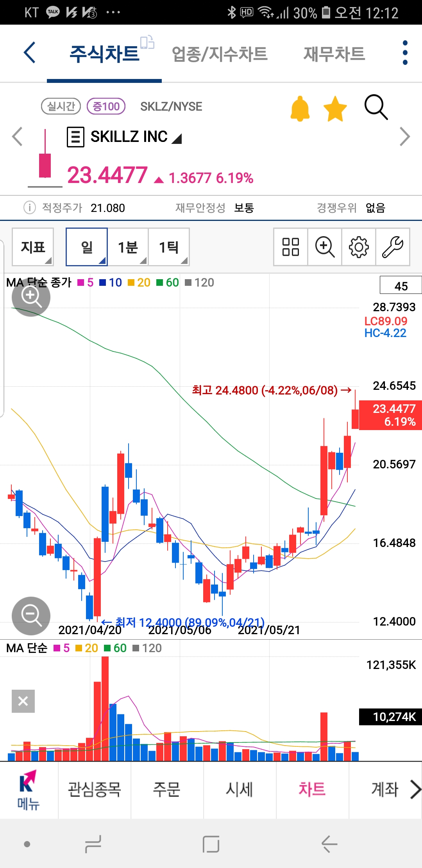Tap the SKLZ/NYSE ticker label
The height and width of the screenshot is (868, 422).
coord(171,106)
